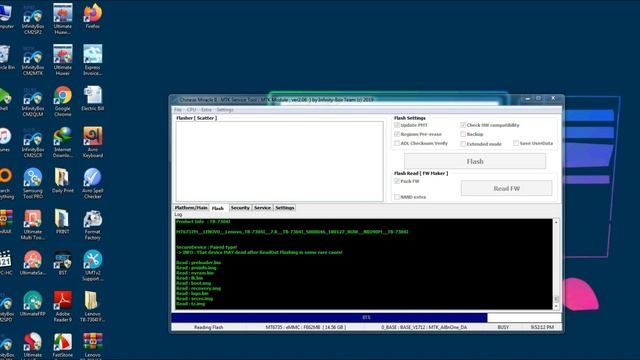The image size is (640, 360).
Task: Toggle Check HW compatibility checkbox
Action: tap(463, 125)
